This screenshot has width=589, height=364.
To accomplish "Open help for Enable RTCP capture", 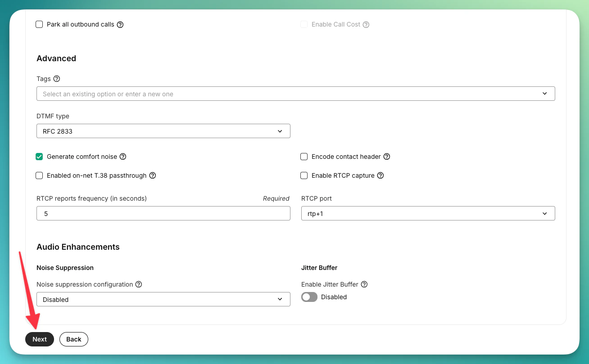I will [x=381, y=175].
